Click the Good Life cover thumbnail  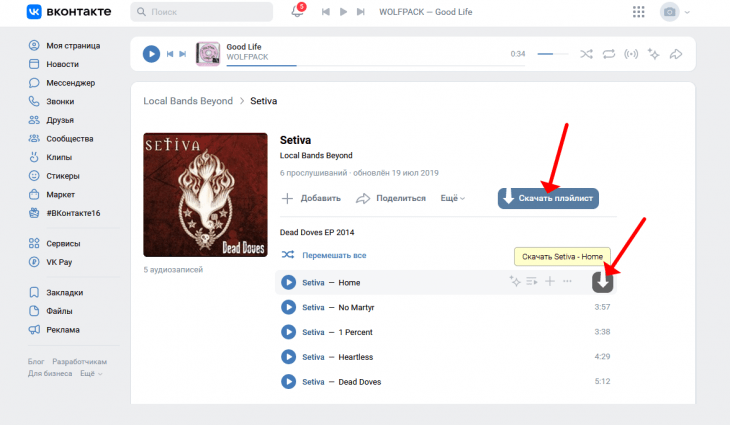[x=208, y=54]
